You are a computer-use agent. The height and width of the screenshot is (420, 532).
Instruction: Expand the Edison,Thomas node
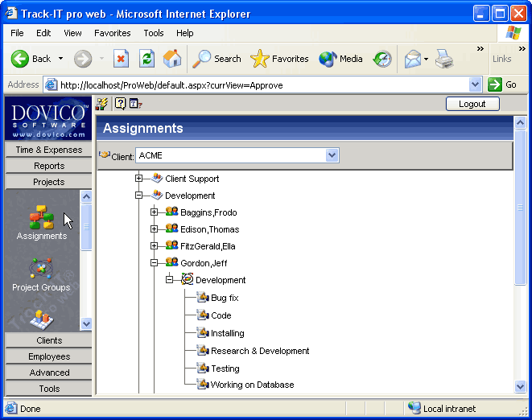(x=154, y=229)
